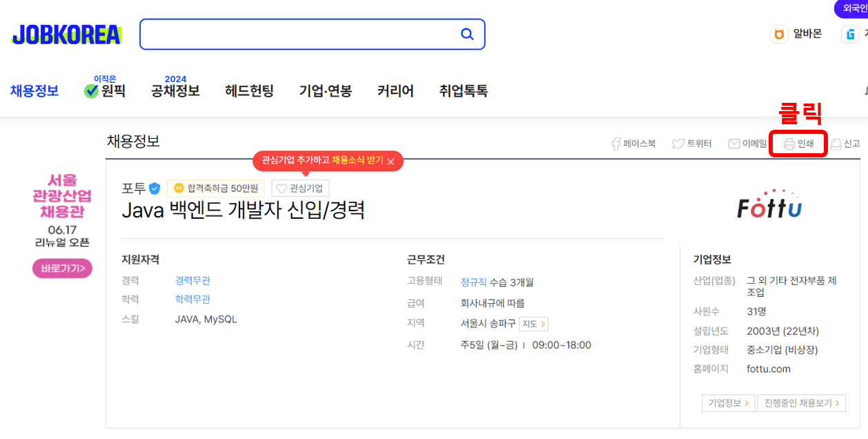The height and width of the screenshot is (439, 868).
Task: Click the 바로가기 banner button
Action: 61,268
